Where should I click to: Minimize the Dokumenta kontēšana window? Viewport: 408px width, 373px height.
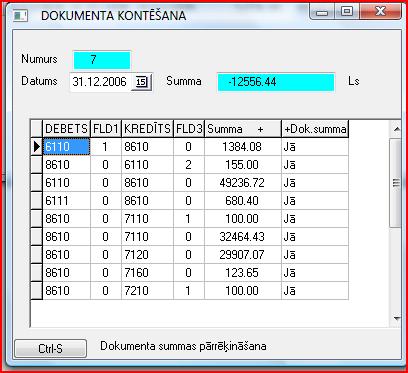pyautogui.click(x=322, y=12)
